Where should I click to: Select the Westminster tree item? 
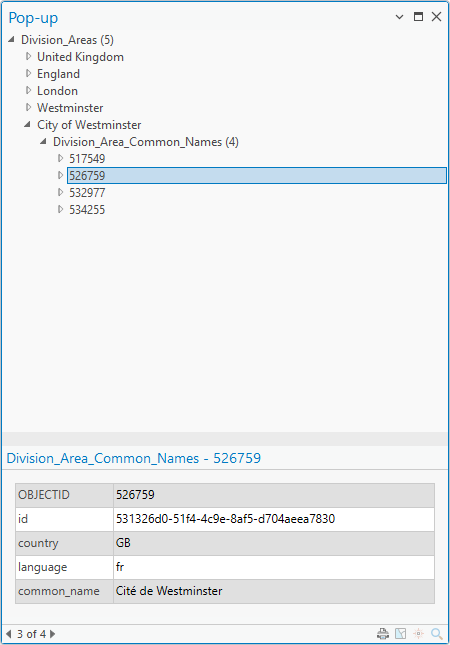point(70,108)
